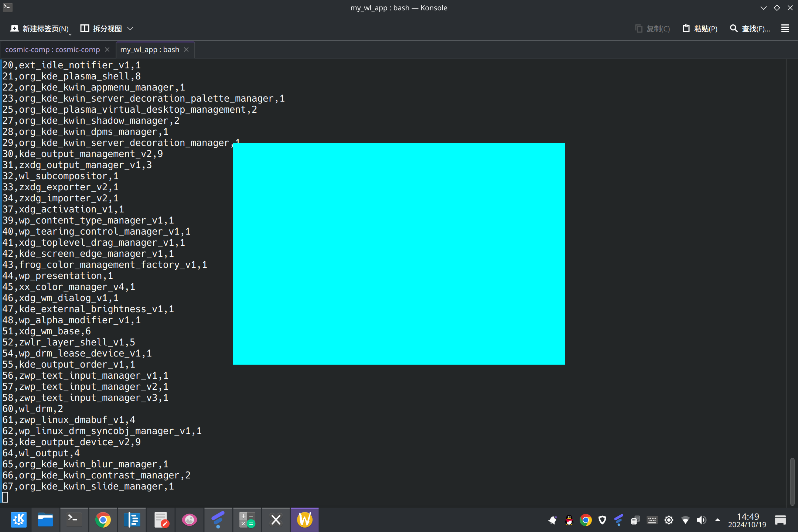Open the pink round app in taskbar

(190, 520)
